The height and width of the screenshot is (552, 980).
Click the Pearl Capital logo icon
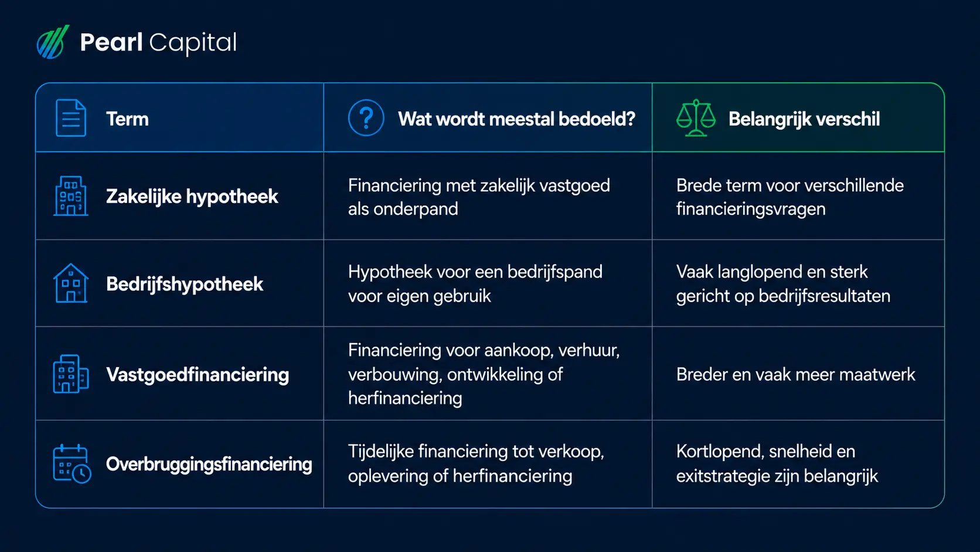click(53, 42)
